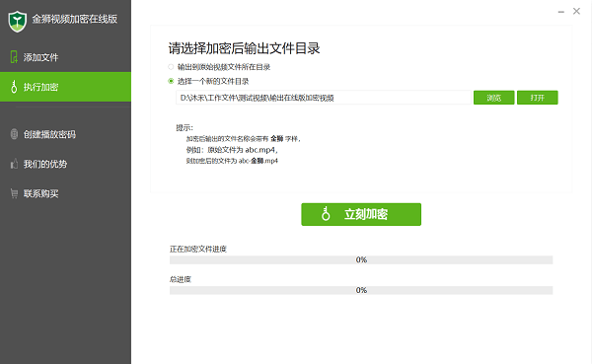Open the 添加文件 sidebar tab
592x364 pixels.
(65, 57)
